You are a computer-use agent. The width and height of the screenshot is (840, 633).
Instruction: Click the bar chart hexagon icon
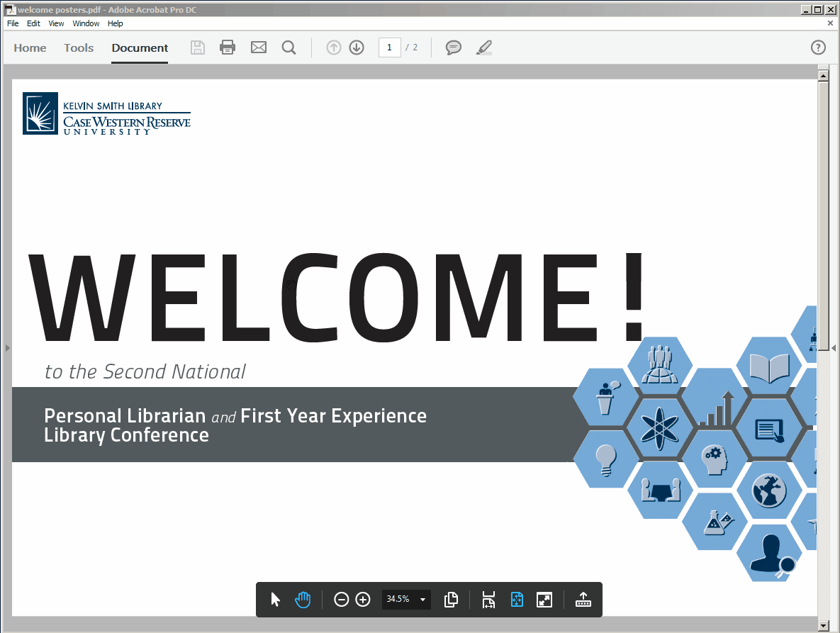point(715,398)
